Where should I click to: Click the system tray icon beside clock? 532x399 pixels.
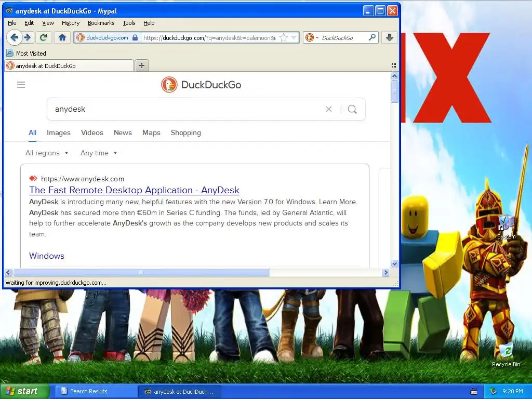tap(494, 391)
